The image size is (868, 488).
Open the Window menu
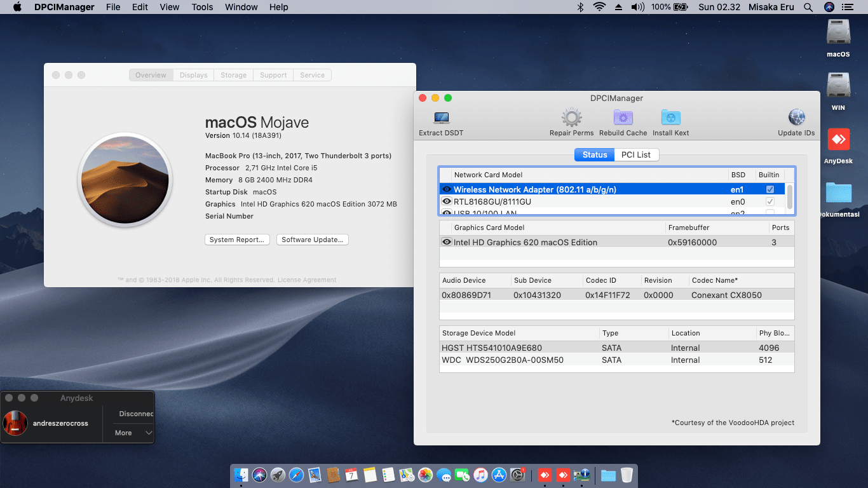click(x=241, y=7)
